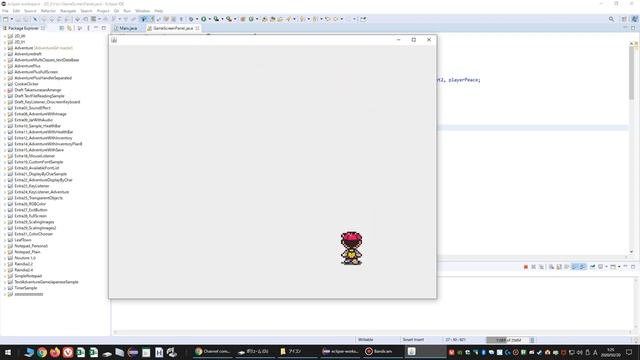The image size is (640, 360).
Task: Open the File menu
Action: [x=5, y=11]
